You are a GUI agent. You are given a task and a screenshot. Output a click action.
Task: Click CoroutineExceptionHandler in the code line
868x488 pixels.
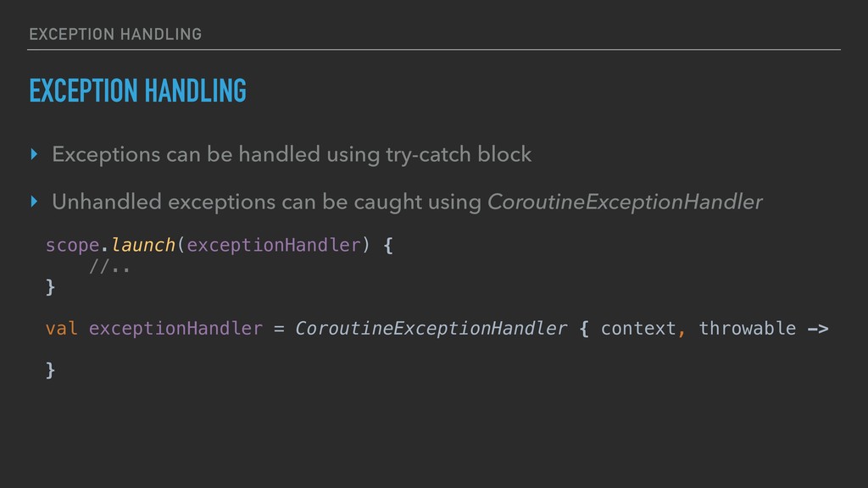coord(431,329)
